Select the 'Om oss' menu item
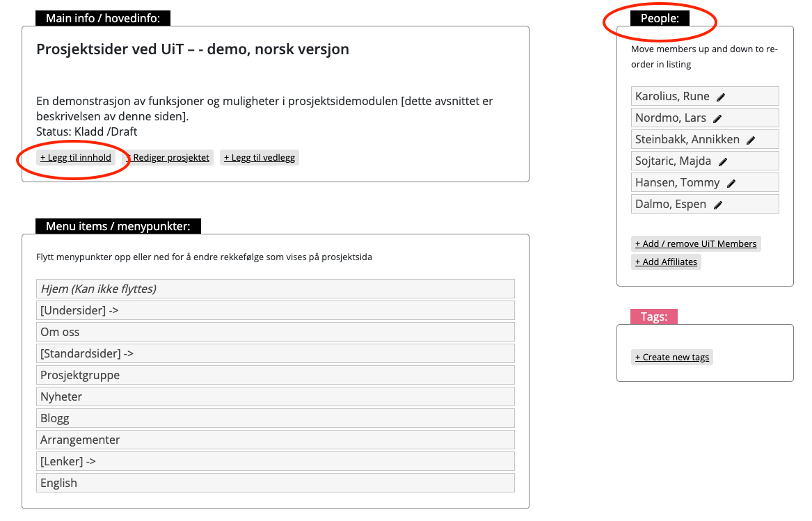 pyautogui.click(x=275, y=332)
